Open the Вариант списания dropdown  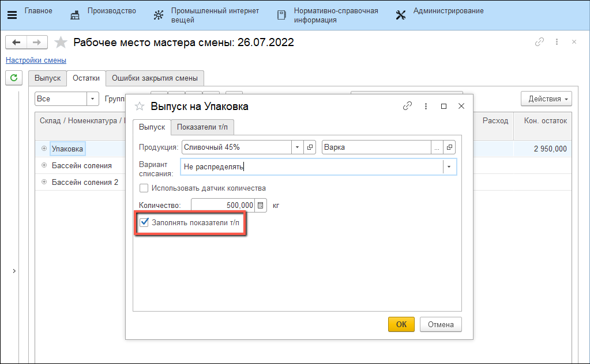[x=449, y=166]
